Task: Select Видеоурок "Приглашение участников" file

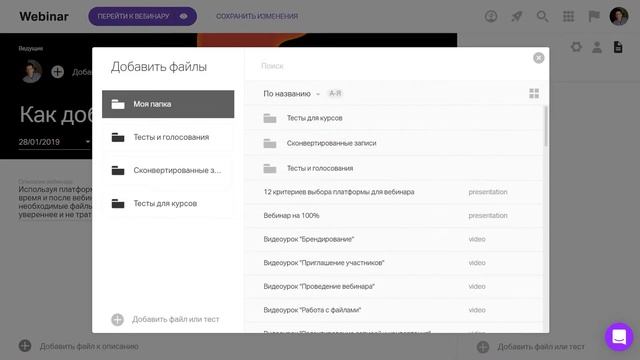Action: pyautogui.click(x=394, y=263)
